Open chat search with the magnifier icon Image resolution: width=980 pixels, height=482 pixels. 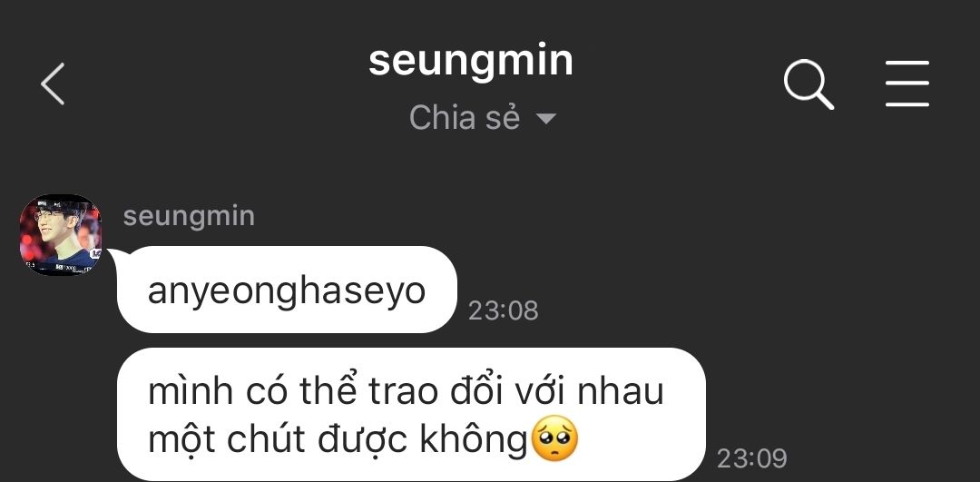click(808, 84)
